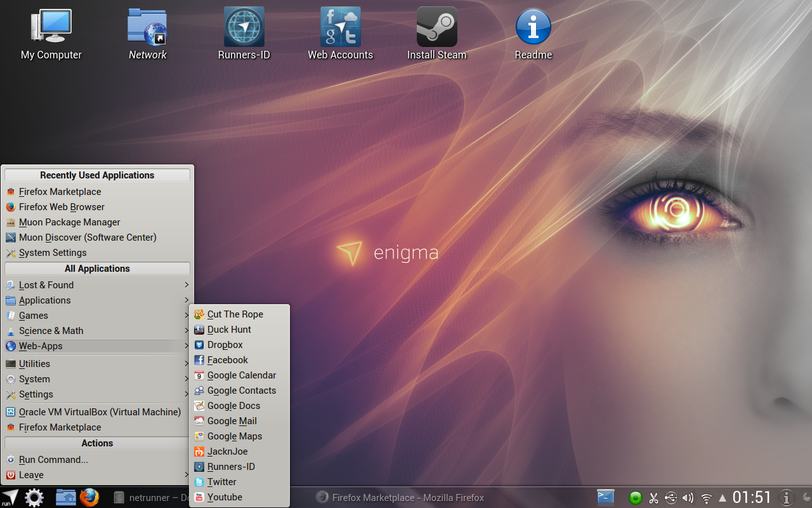Open the Web Accounts desktop icon
The height and width of the screenshot is (508, 812).
tap(341, 34)
